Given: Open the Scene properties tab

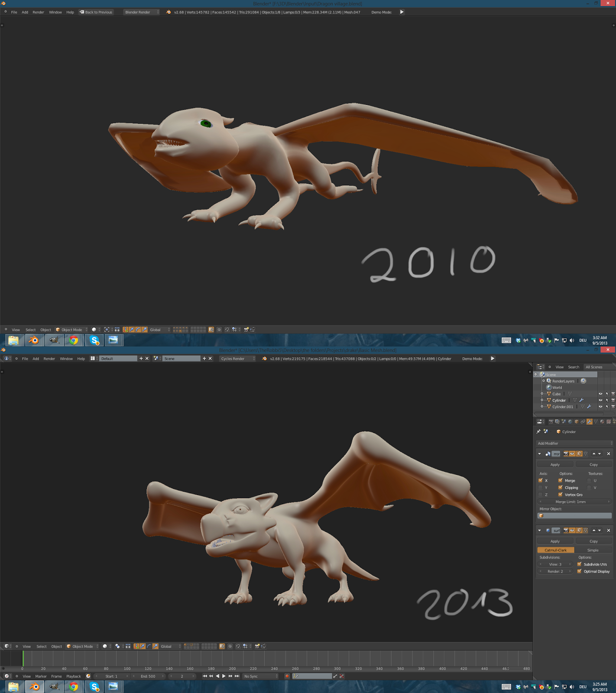Looking at the screenshot, I should tap(564, 421).
